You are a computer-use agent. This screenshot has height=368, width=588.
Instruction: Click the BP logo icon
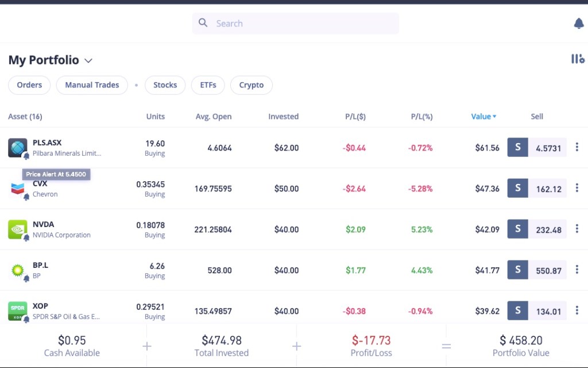click(17, 270)
